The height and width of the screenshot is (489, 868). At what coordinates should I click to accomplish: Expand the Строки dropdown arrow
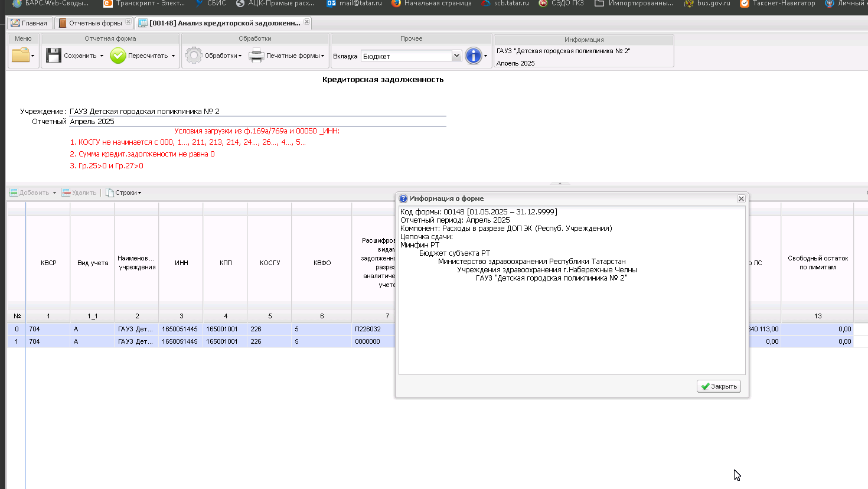tap(139, 193)
